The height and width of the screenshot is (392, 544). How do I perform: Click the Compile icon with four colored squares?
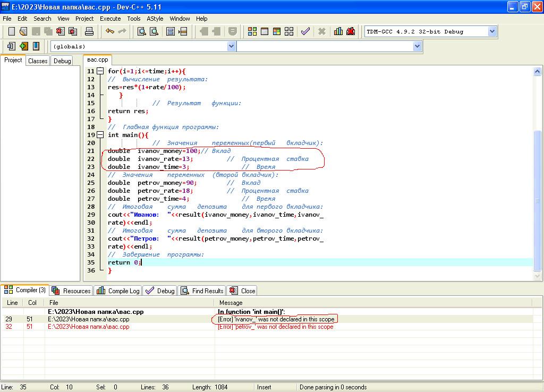(252, 32)
